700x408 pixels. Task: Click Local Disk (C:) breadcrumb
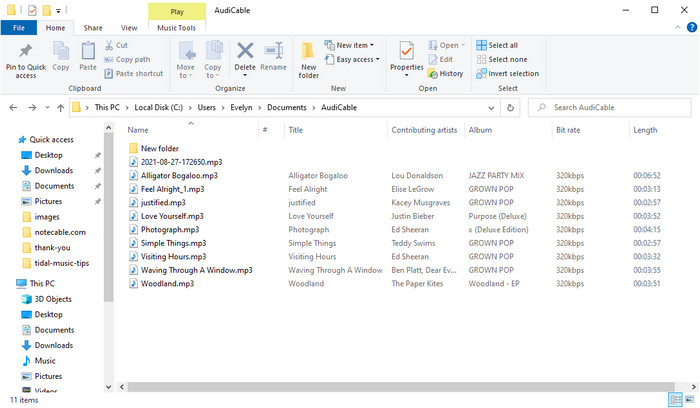tap(158, 108)
